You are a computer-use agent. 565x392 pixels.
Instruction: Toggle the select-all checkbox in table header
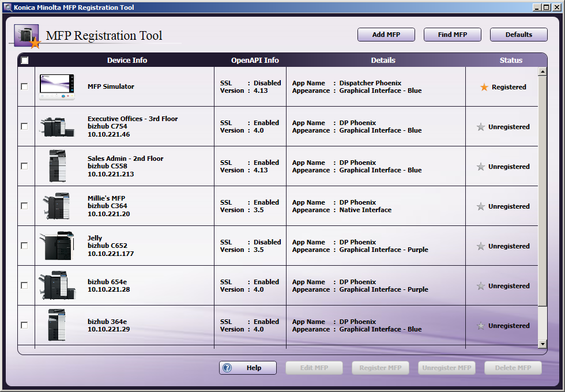[24, 60]
